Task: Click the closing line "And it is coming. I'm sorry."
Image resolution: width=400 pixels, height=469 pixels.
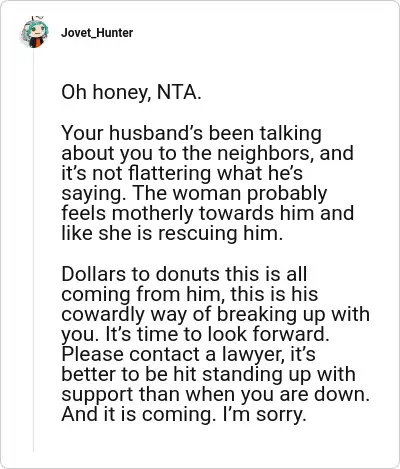Action: (x=184, y=415)
